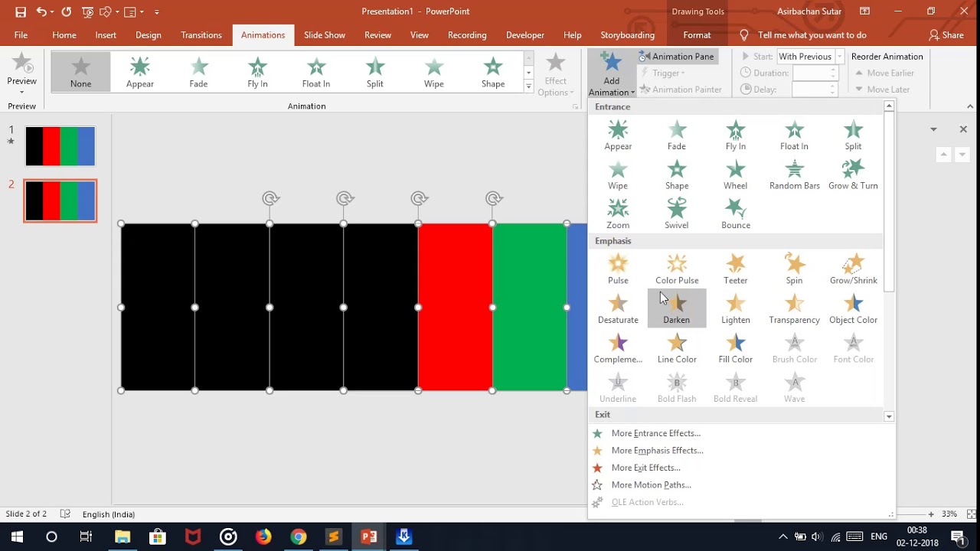Open the Start timing combo box
The width and height of the screenshot is (980, 551).
coord(810,57)
